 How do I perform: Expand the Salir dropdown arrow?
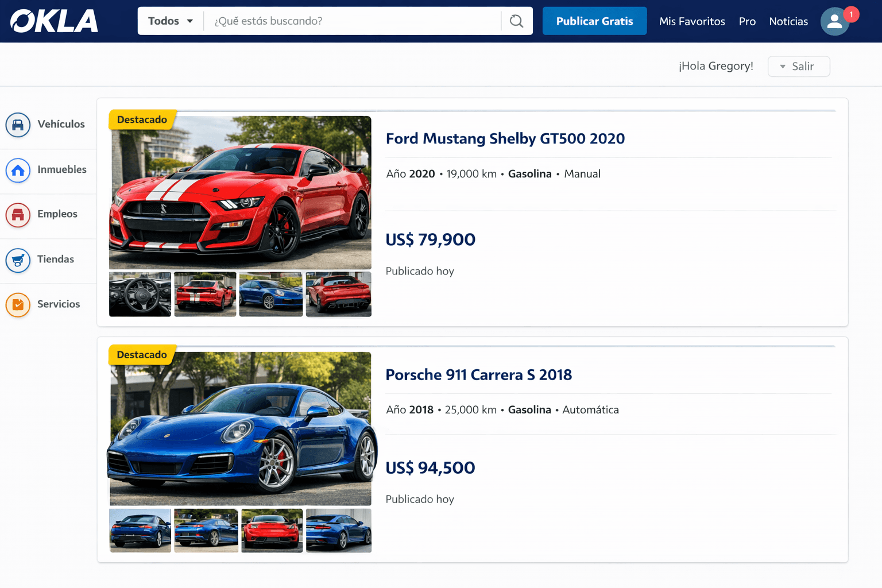783,66
